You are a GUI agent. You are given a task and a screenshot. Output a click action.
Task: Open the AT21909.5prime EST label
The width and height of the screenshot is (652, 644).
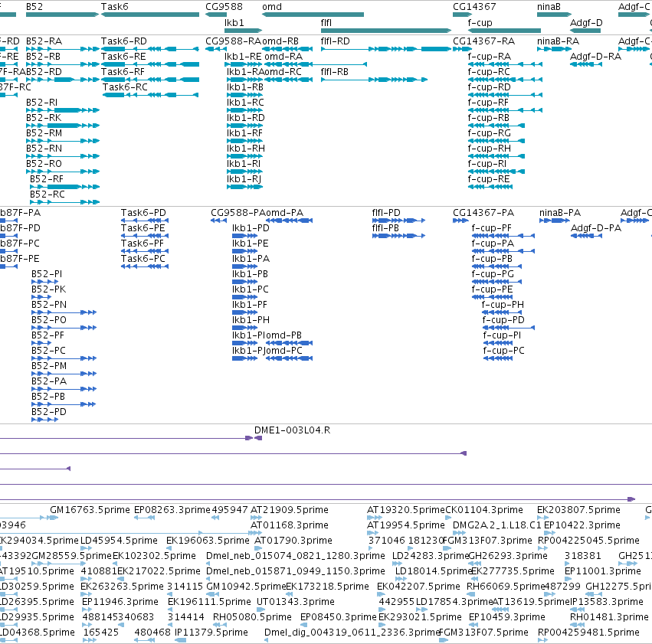290,510
